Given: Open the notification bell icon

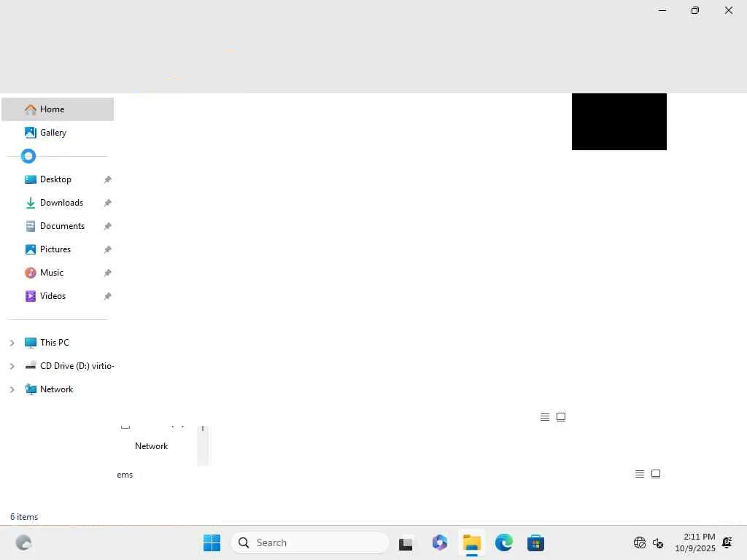Looking at the screenshot, I should pyautogui.click(x=727, y=542).
